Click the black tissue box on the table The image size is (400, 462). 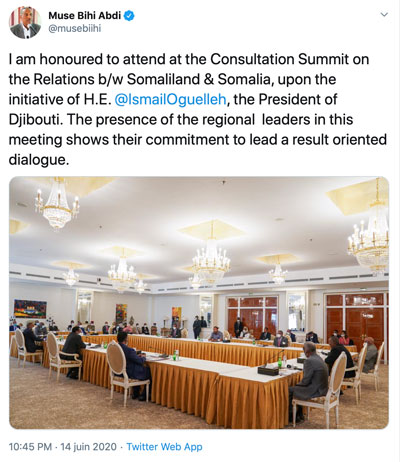(269, 371)
